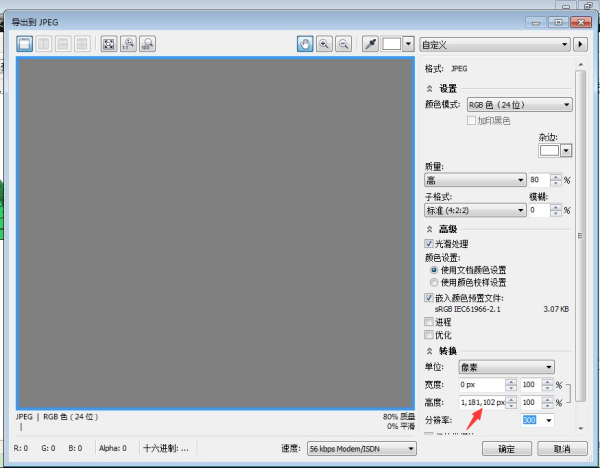The height and width of the screenshot is (468, 600).
Task: Open the 质量 quality dropdown
Action: click(x=475, y=180)
